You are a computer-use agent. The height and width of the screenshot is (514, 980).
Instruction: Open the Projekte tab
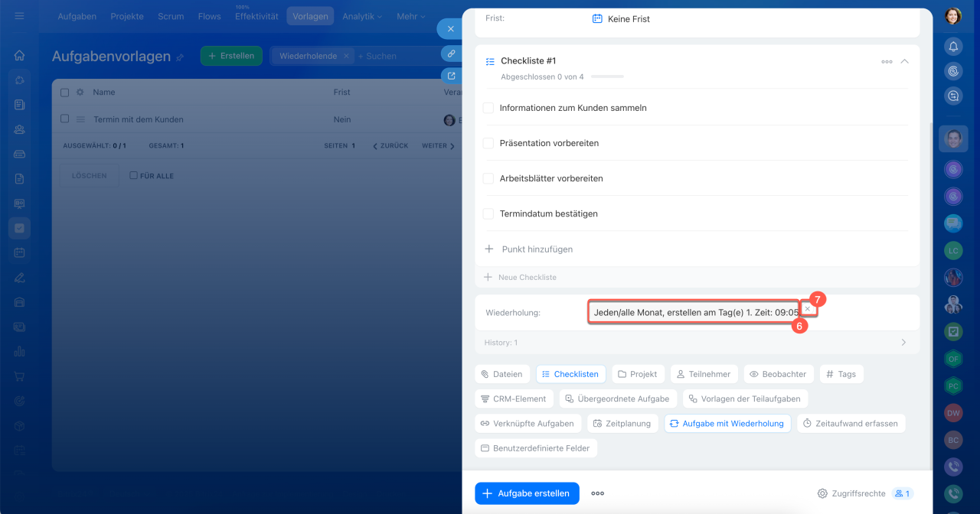tap(127, 16)
